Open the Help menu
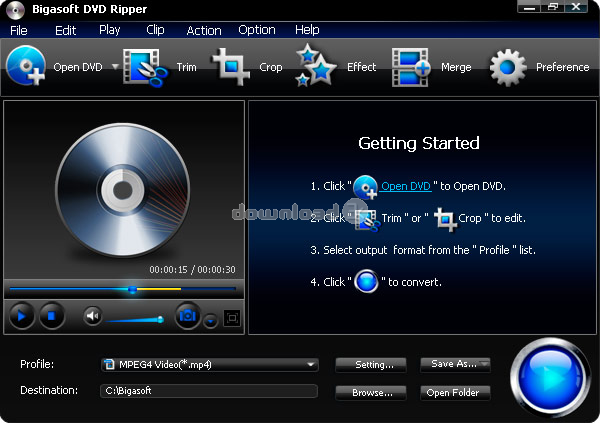 point(307,30)
